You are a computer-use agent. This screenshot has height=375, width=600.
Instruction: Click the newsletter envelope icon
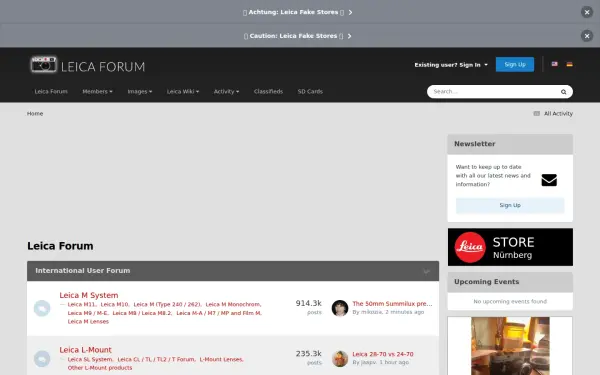click(549, 180)
